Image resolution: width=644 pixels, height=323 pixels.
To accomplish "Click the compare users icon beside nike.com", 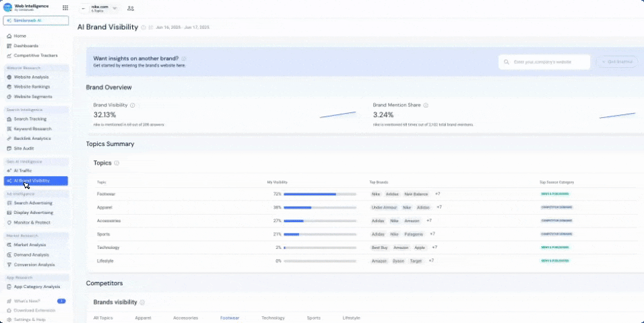I will coord(130,8).
